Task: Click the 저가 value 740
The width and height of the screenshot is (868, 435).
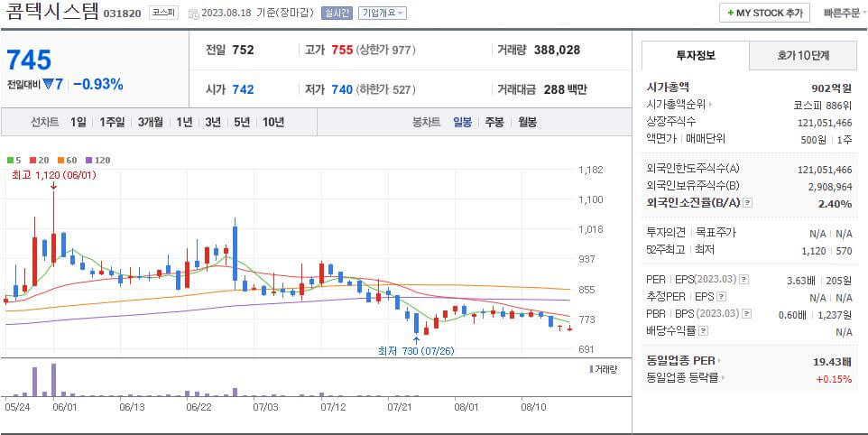Action: coord(342,89)
